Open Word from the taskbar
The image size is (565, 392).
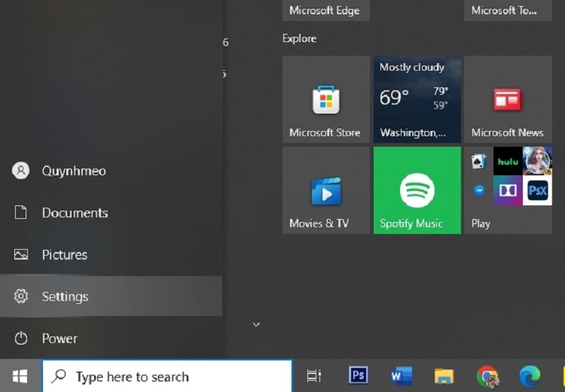pyautogui.click(x=401, y=375)
